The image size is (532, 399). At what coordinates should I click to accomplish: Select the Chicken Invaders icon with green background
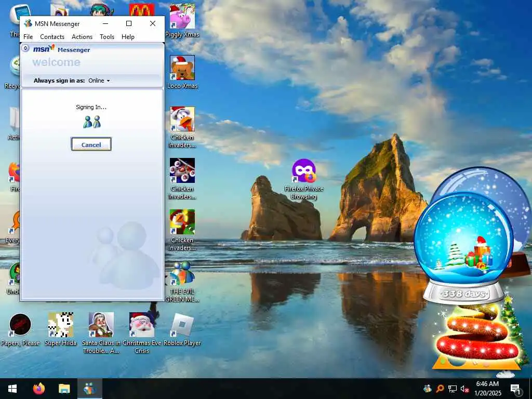pyautogui.click(x=182, y=230)
